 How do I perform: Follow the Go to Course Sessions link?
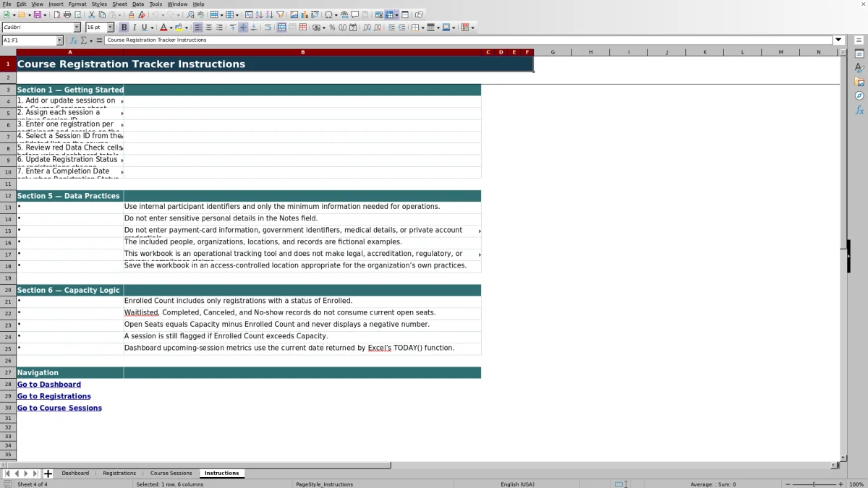(59, 408)
